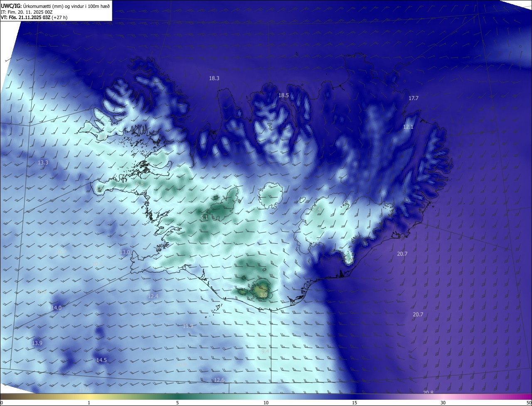The image size is (532, 406).
Task: Click the 12.1 value label
Action: (x=408, y=127)
